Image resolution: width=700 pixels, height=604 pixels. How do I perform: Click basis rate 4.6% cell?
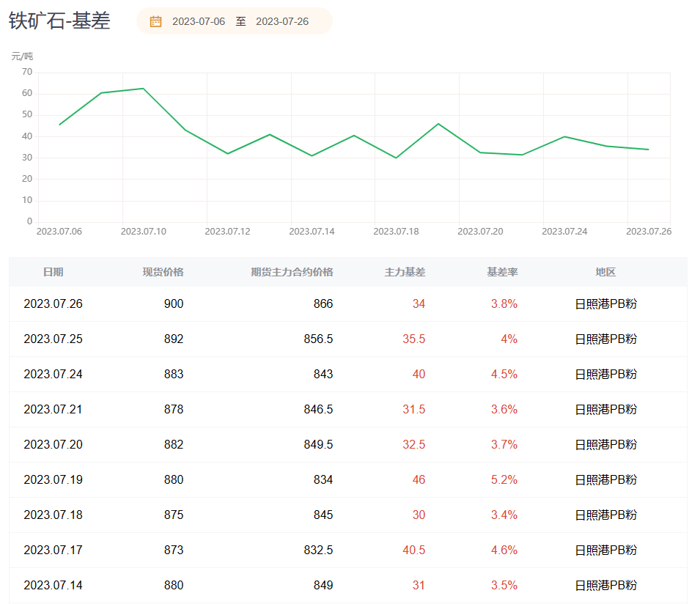(x=504, y=550)
